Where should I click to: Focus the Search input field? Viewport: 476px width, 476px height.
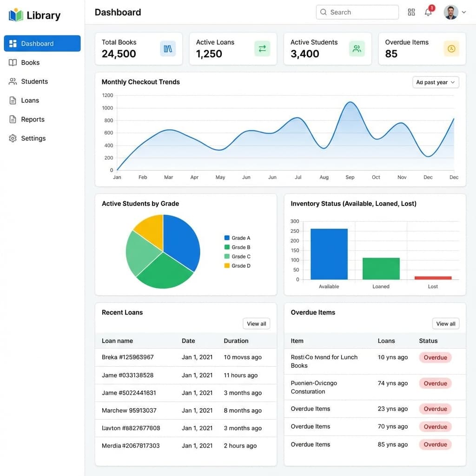[x=357, y=12]
